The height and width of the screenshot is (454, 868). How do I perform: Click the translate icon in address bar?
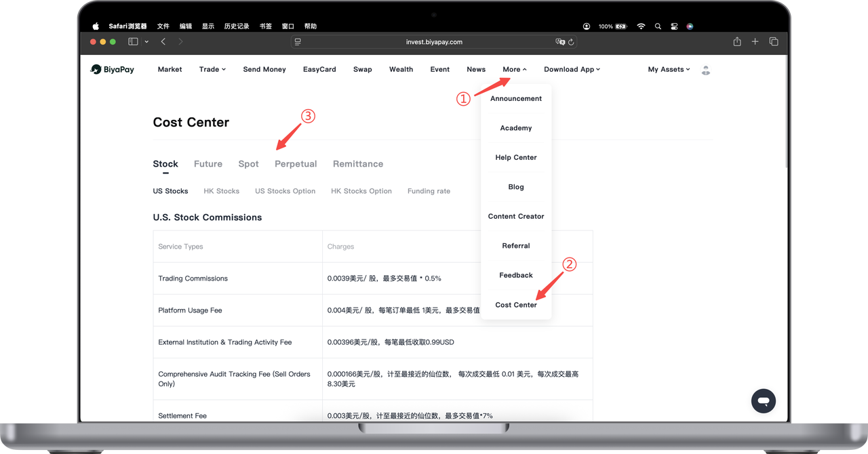pos(560,42)
